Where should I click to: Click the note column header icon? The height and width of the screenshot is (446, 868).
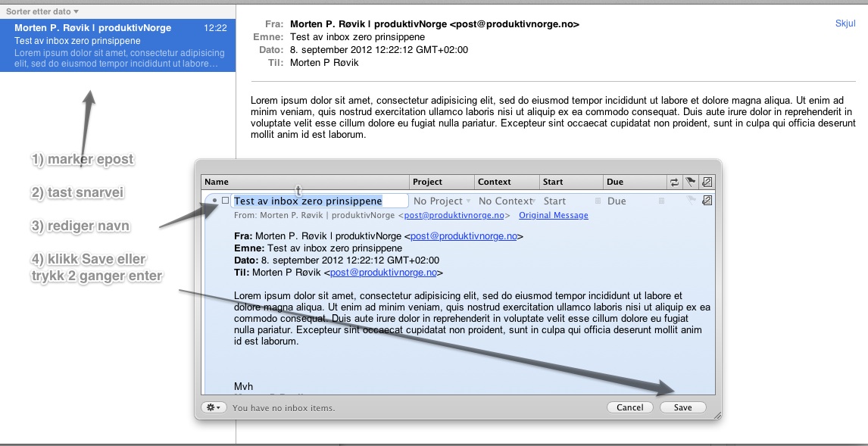coord(707,182)
